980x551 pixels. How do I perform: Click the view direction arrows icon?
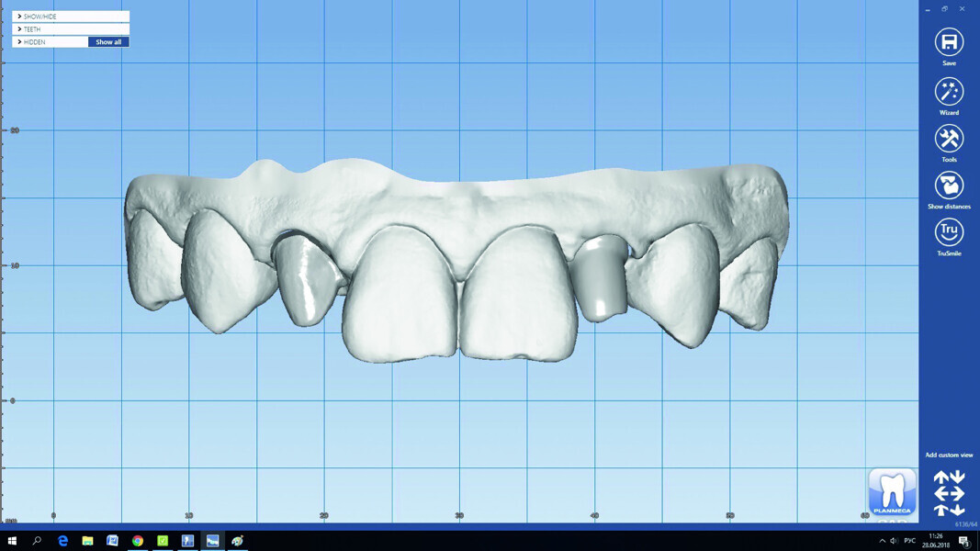pyautogui.click(x=949, y=493)
